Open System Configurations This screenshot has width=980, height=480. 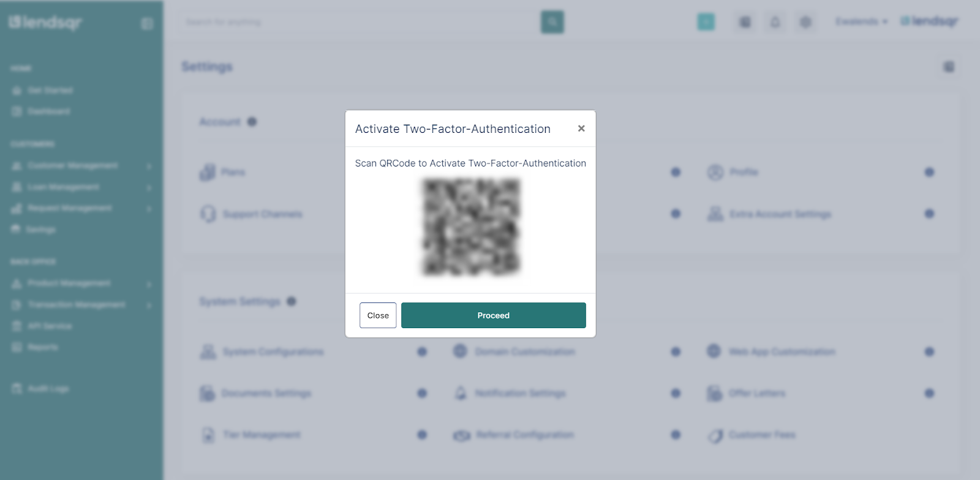tap(262, 352)
